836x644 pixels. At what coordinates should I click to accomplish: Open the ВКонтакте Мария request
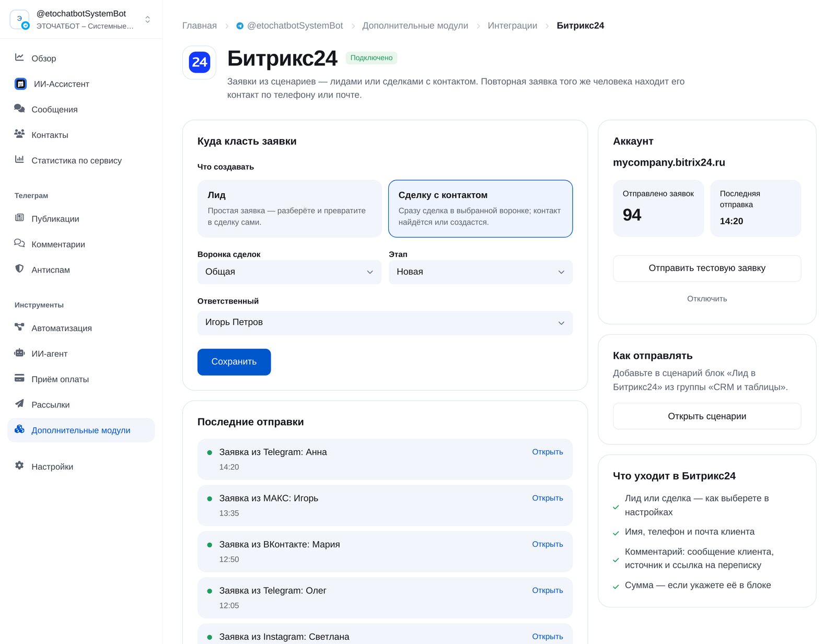click(548, 544)
